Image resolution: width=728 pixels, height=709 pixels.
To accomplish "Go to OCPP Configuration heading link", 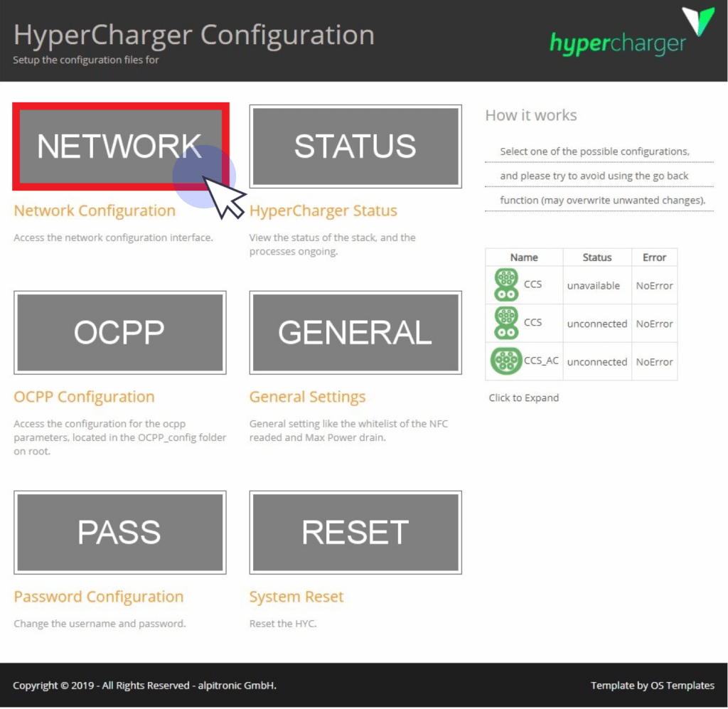I will pos(84,397).
